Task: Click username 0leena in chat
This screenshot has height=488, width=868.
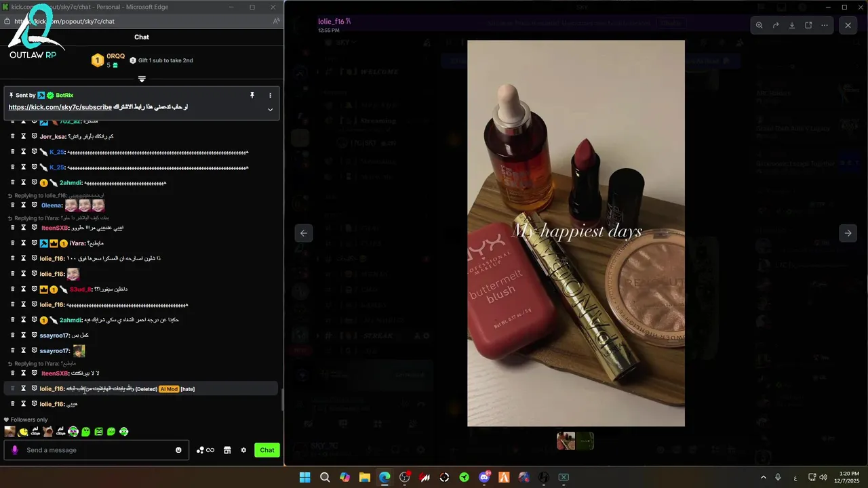Action: click(52, 205)
